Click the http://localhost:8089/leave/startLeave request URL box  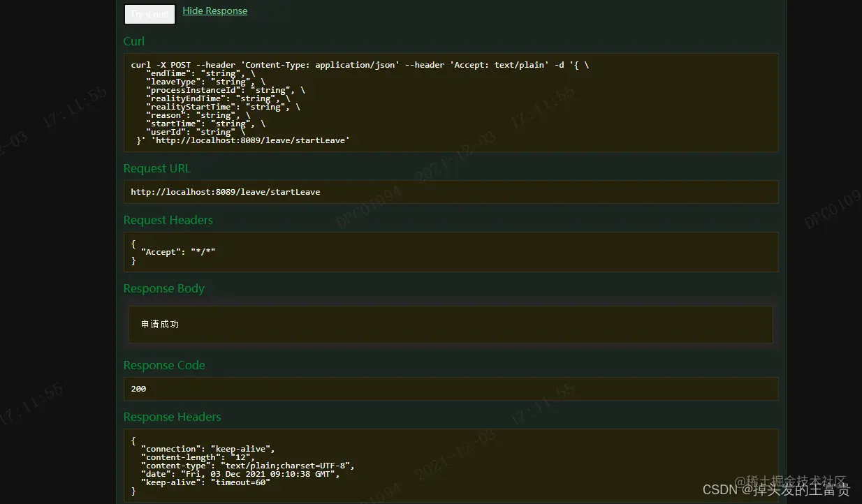coord(451,192)
